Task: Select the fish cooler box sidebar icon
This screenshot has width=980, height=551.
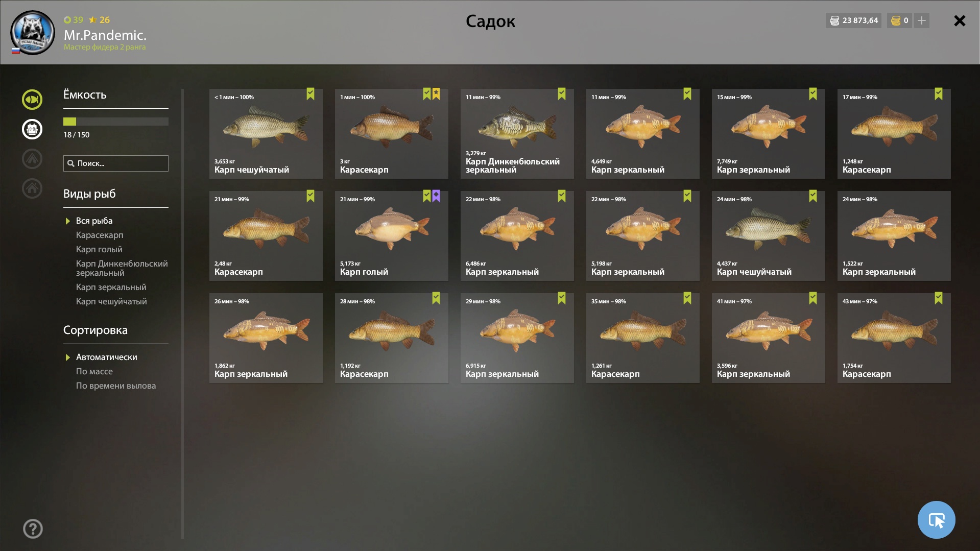Action: click(32, 129)
